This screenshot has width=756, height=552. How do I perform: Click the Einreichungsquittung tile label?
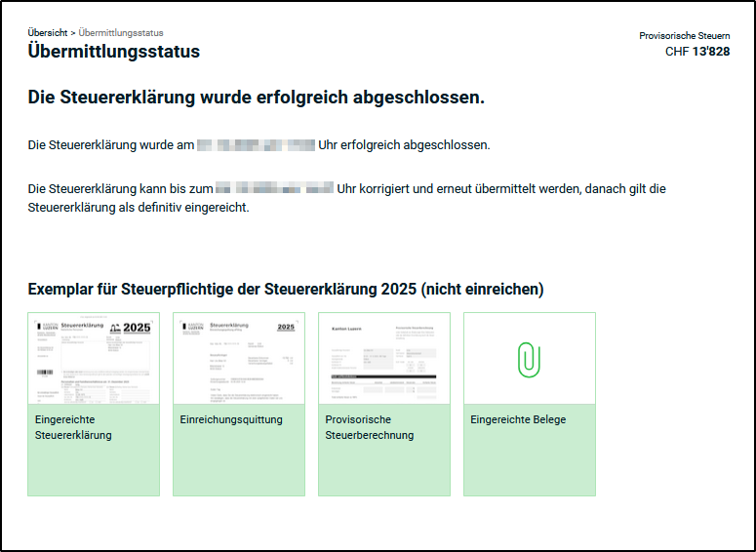[231, 419]
